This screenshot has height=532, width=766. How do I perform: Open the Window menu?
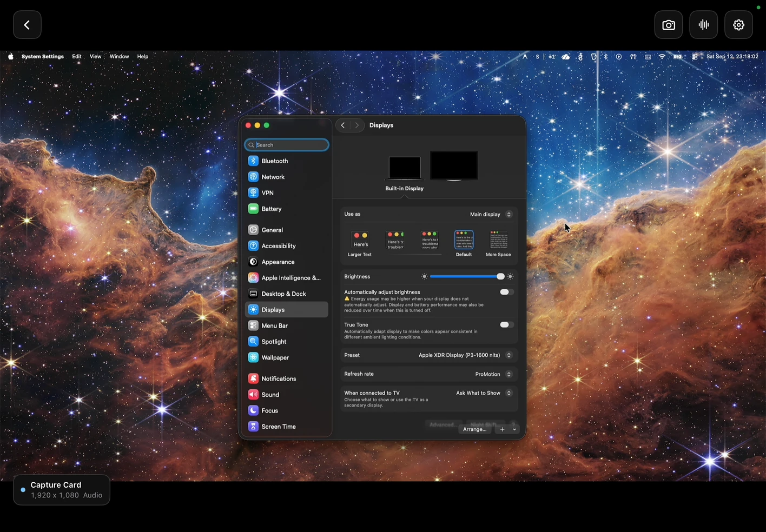click(x=119, y=56)
